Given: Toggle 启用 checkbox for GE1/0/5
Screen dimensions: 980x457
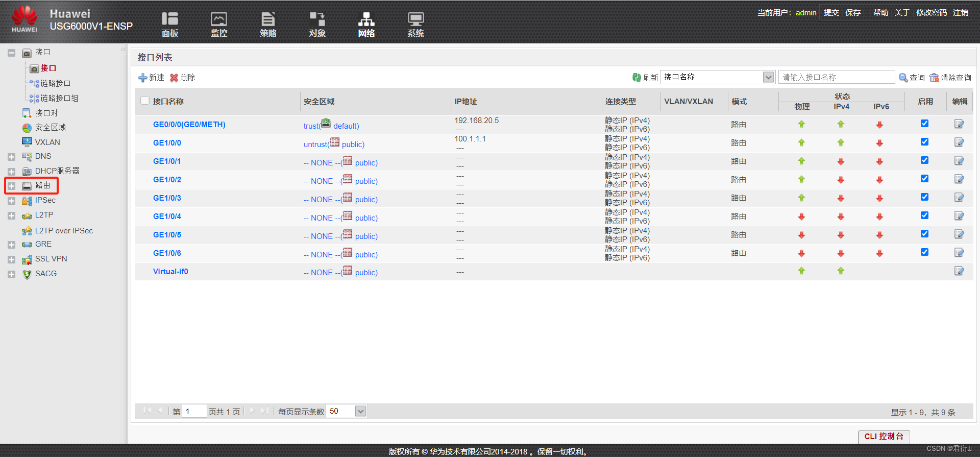Looking at the screenshot, I should [924, 234].
